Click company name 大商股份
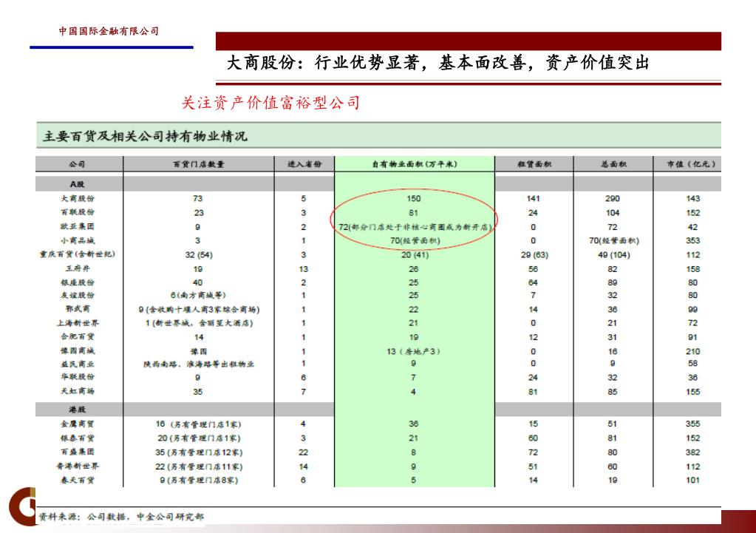The width and height of the screenshot is (756, 533). point(77,198)
